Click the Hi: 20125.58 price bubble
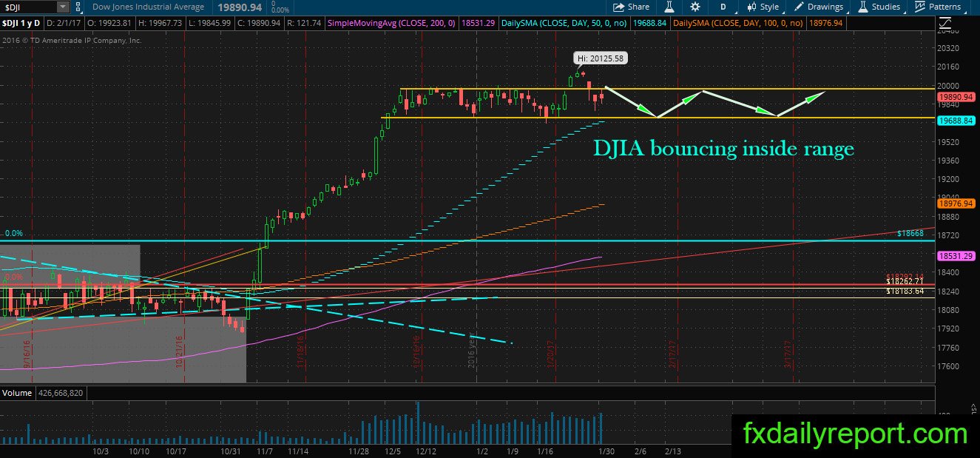Image resolution: width=980 pixels, height=458 pixels. point(601,57)
